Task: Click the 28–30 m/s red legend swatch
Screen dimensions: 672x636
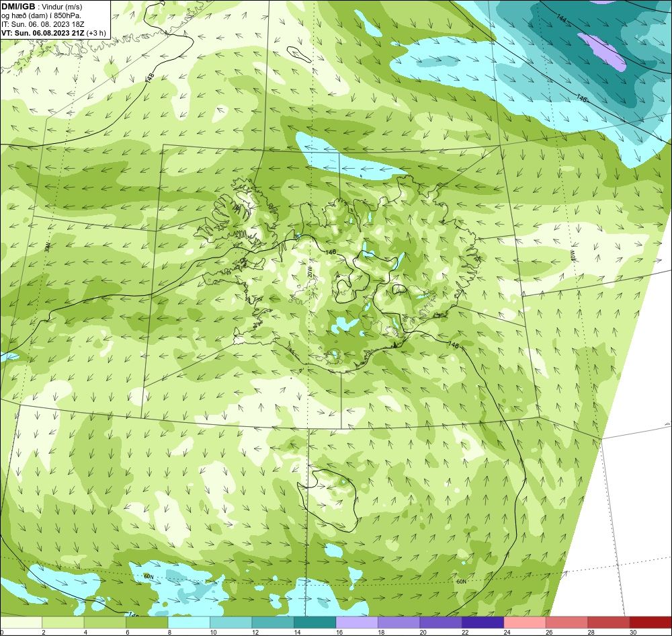Action: click(609, 623)
